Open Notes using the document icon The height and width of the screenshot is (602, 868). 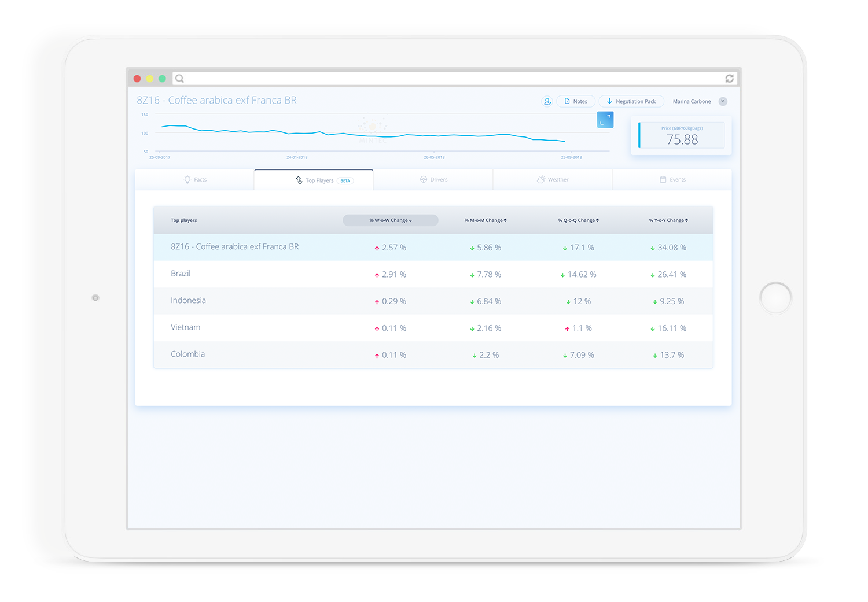click(x=568, y=101)
